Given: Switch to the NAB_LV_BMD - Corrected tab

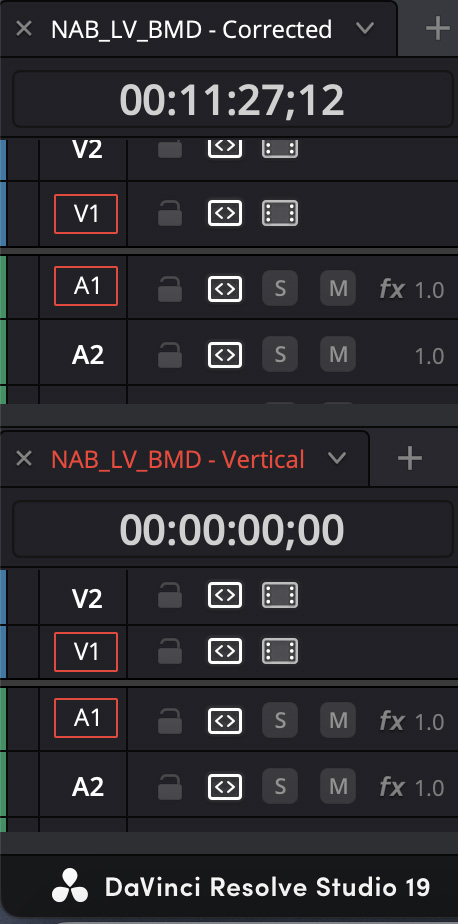Looking at the screenshot, I should click(x=192, y=29).
